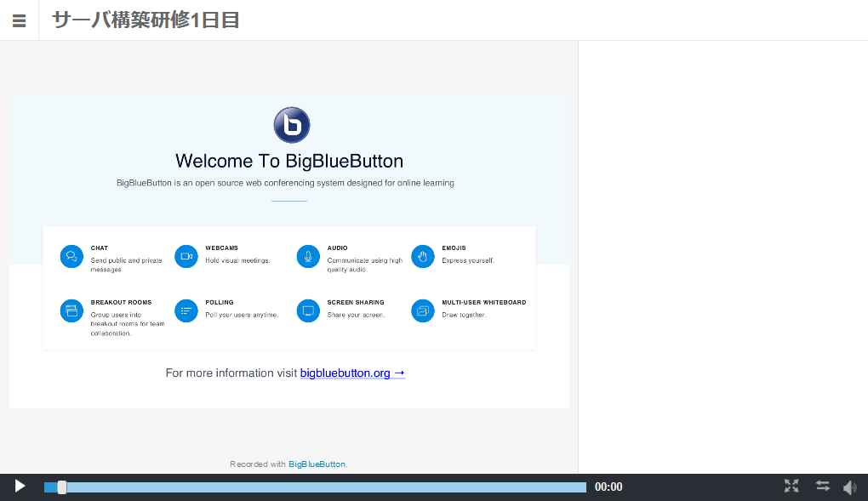The height and width of the screenshot is (501, 868).
Task: Click the Audio microphone icon
Action: [x=308, y=256]
